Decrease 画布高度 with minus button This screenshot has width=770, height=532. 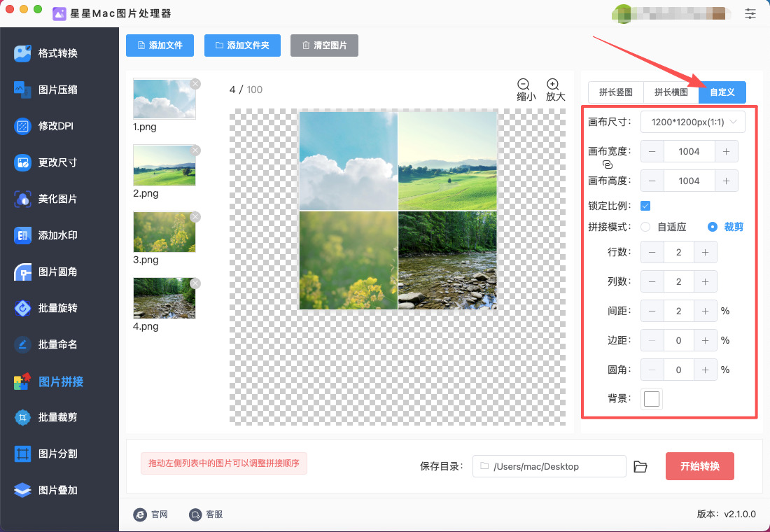click(x=652, y=181)
